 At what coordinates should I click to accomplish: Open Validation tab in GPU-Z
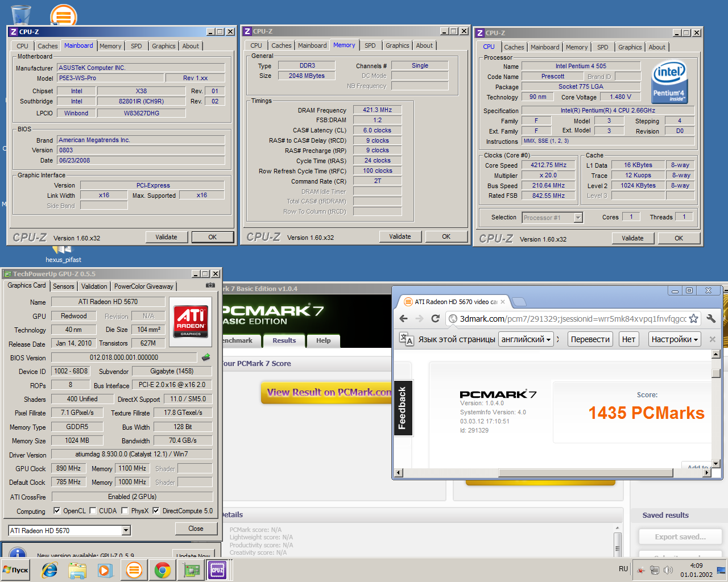[x=94, y=286]
